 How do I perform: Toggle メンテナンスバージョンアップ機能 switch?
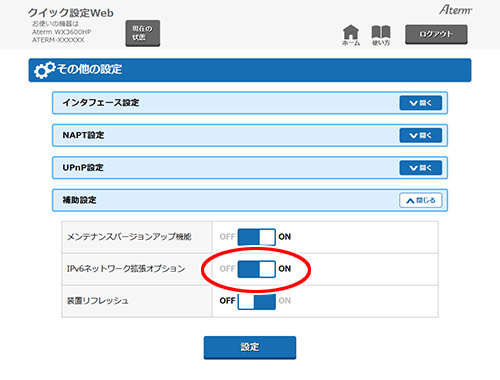[257, 237]
